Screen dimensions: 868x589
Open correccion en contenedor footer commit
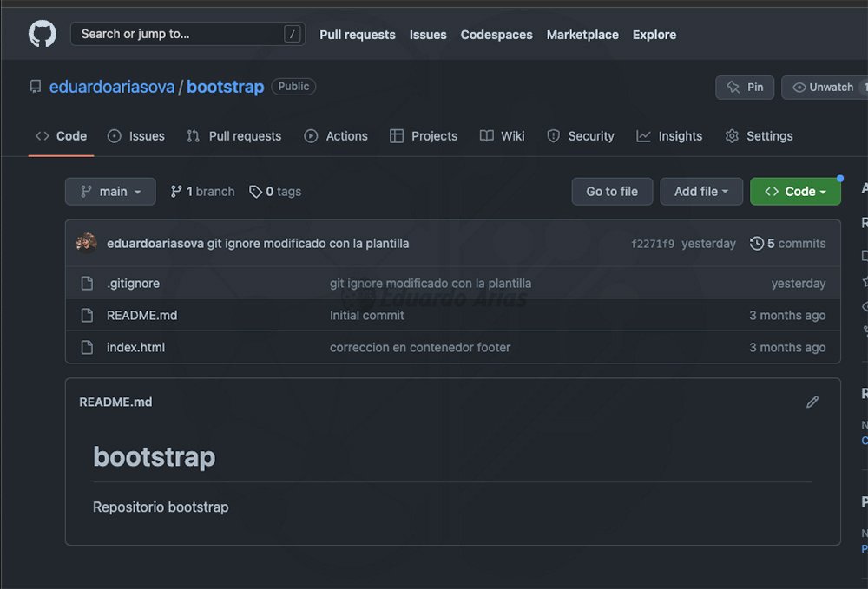420,347
